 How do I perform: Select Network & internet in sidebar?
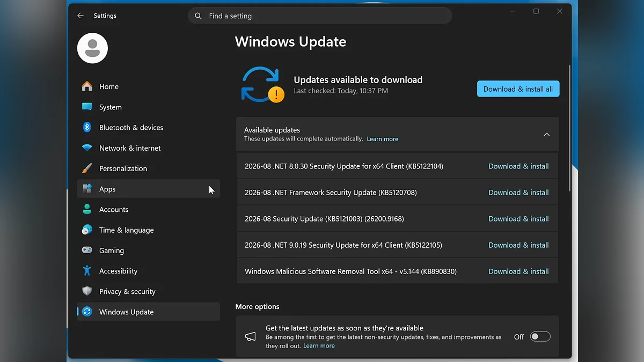(x=148, y=148)
